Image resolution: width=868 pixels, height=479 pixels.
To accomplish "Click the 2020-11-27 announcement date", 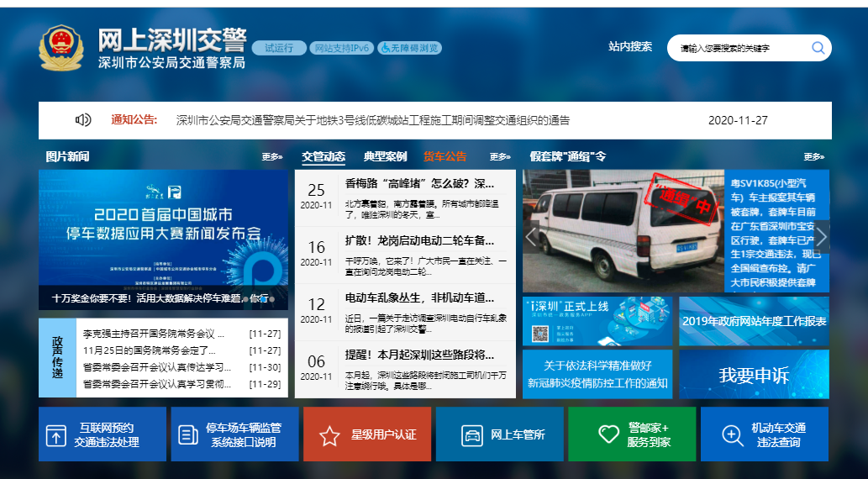I will 738,120.
